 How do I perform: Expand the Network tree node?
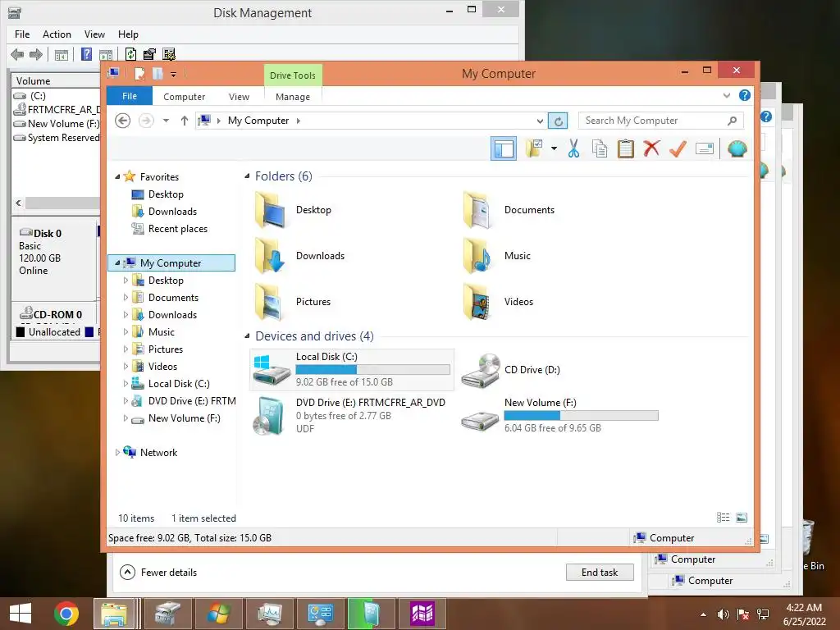click(x=117, y=453)
